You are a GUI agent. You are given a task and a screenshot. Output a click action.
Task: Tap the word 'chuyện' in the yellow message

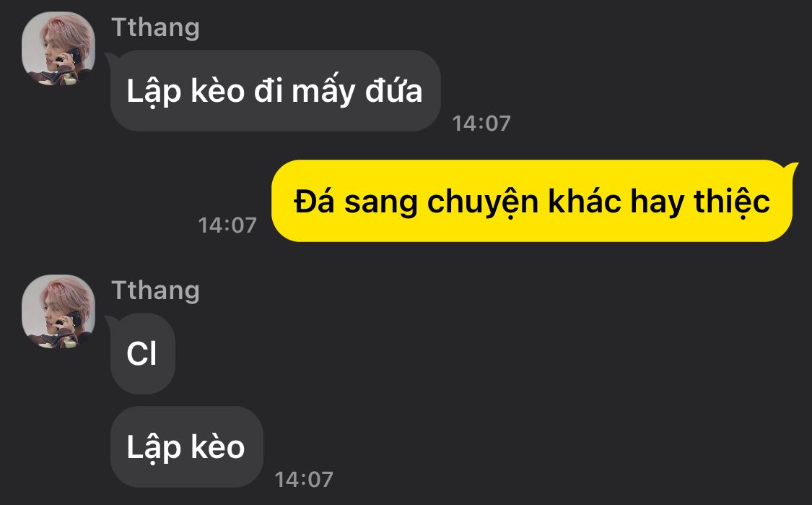(483, 202)
